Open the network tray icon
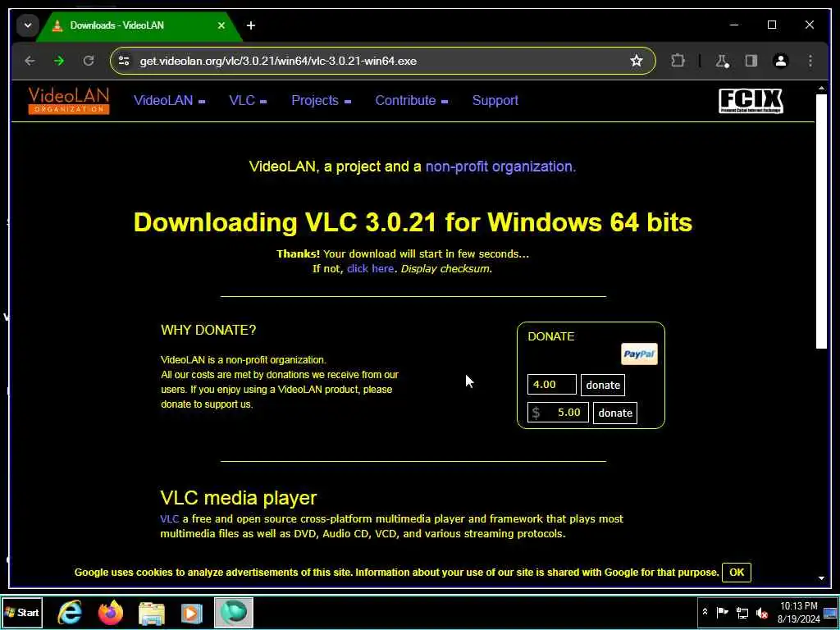Viewport: 840px width, 630px height. 742,612
